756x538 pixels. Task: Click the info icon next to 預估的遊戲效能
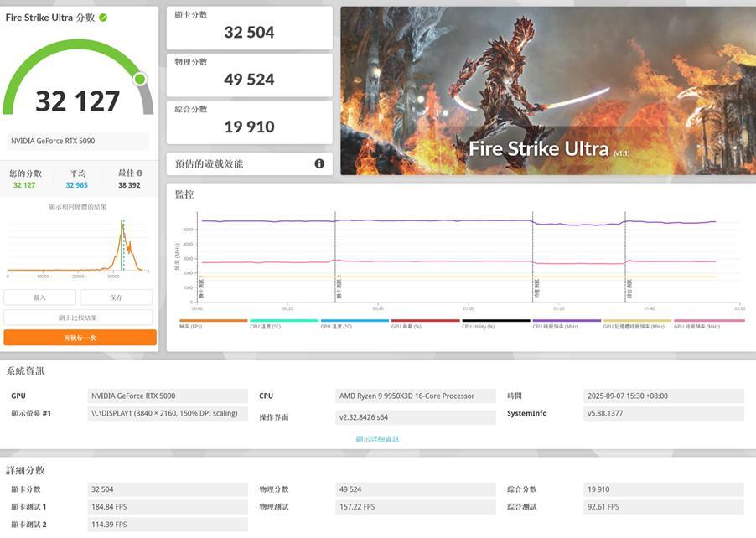[x=319, y=163]
